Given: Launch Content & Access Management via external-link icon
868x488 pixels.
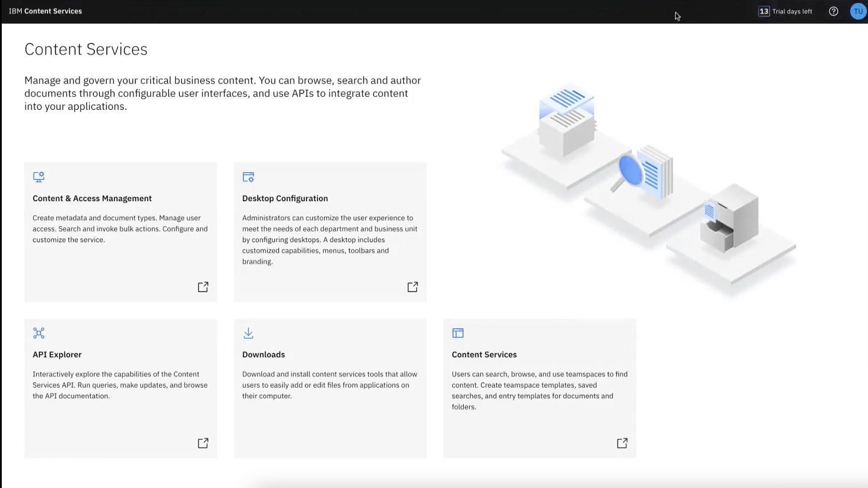Looking at the screenshot, I should [x=203, y=287].
